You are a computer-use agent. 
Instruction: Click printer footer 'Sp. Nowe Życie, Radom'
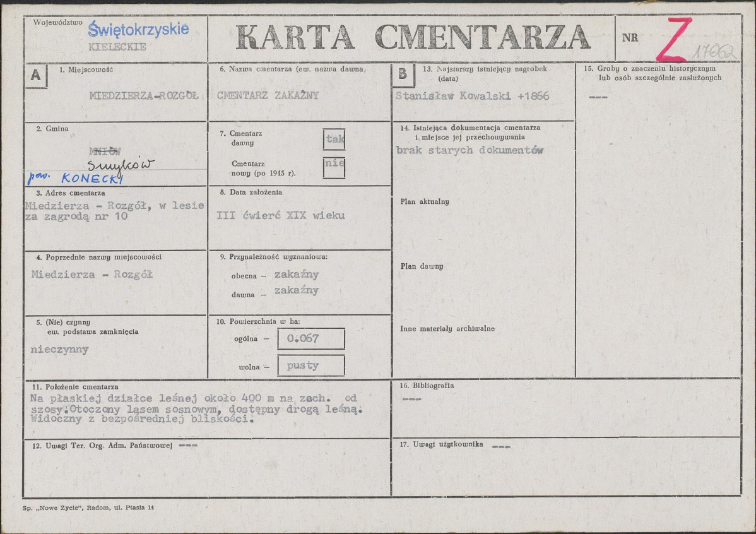pos(88,507)
